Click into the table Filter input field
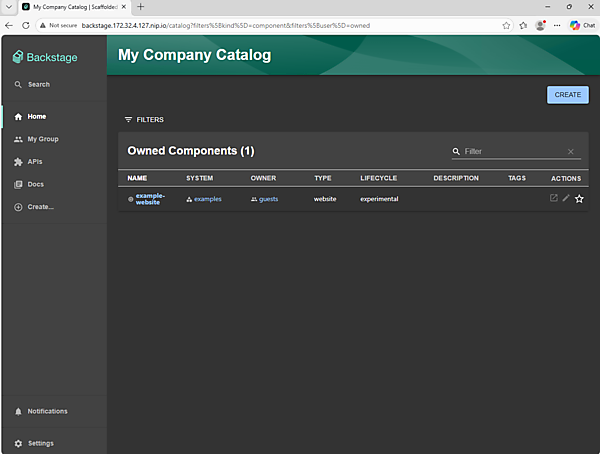The width and height of the screenshot is (600, 454). [x=512, y=152]
